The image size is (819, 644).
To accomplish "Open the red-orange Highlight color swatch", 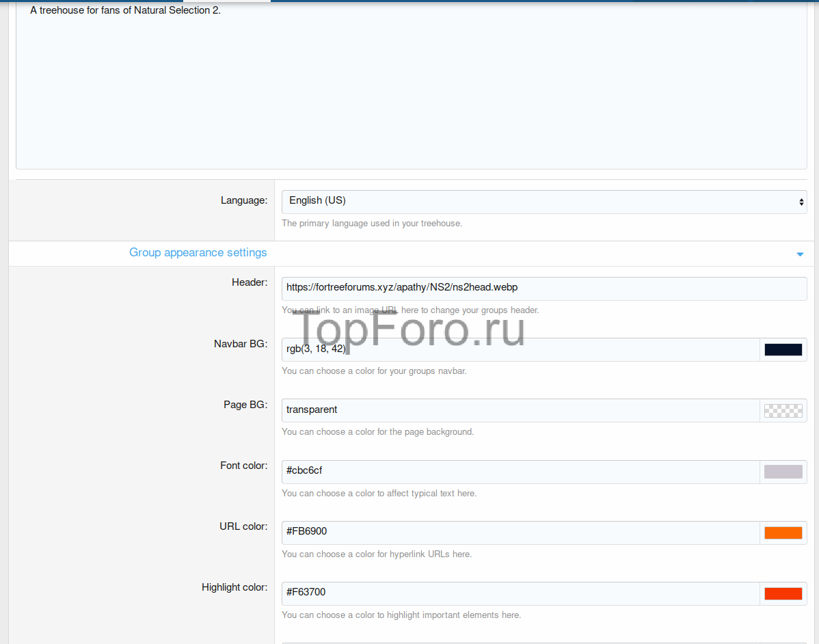I will [783, 593].
